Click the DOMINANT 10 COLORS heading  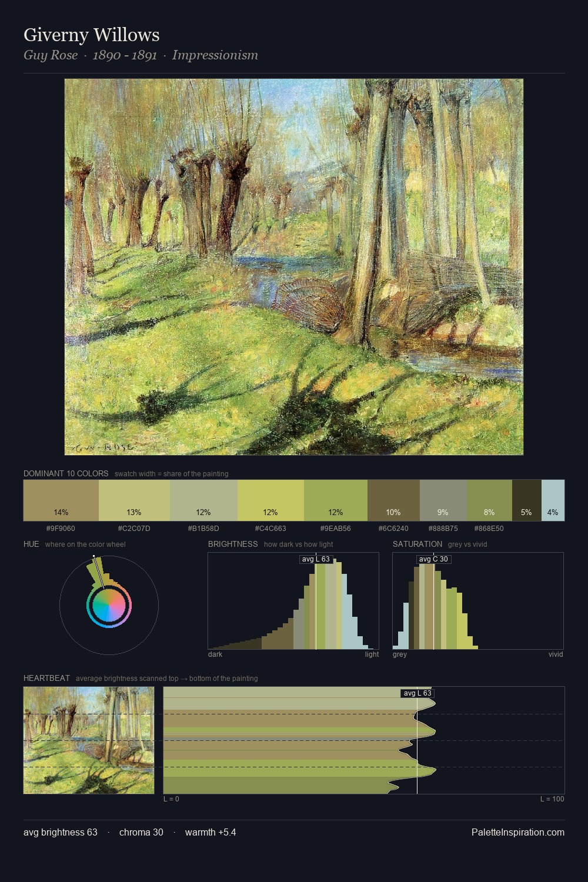pyautogui.click(x=66, y=473)
